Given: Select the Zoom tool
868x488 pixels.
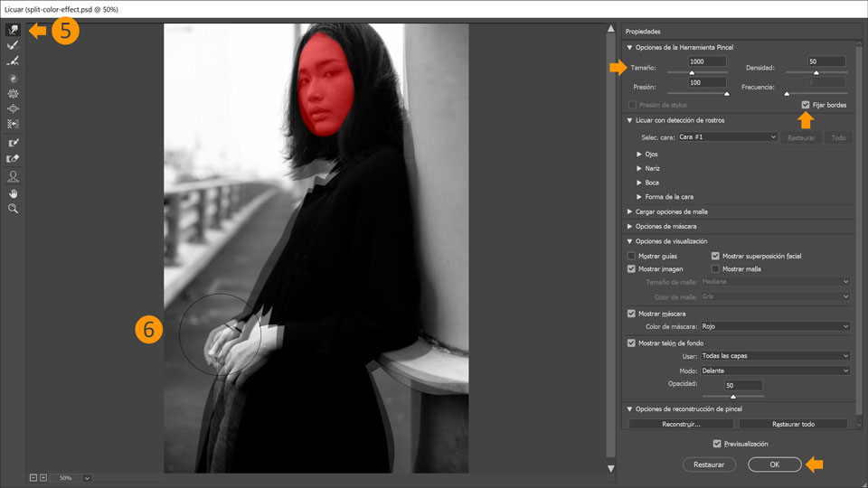Looking at the screenshot, I should pos(13,209).
